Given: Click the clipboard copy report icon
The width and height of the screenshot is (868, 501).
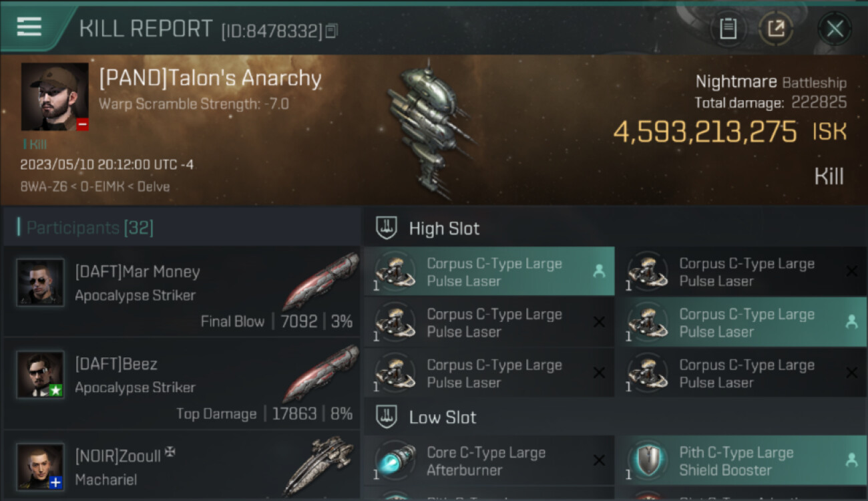Looking at the screenshot, I should (728, 29).
